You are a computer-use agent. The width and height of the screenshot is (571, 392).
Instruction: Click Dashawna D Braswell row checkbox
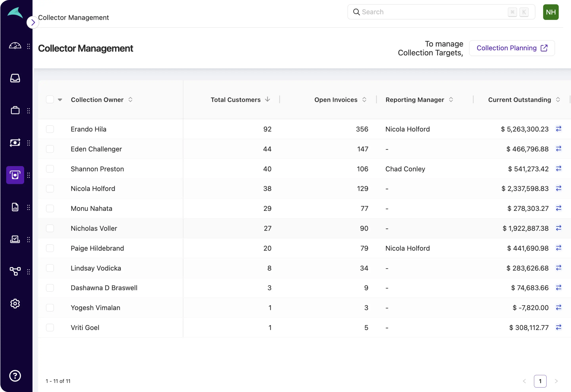(50, 288)
